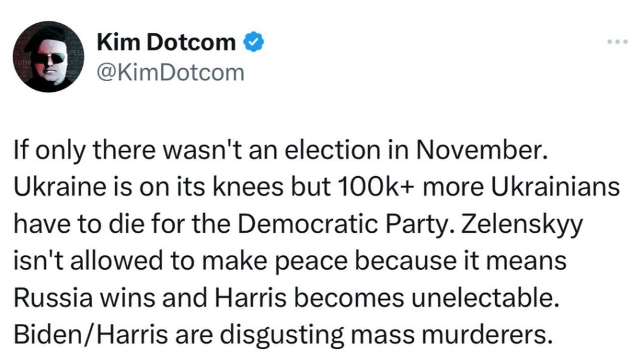Click the @KimDotcom handle
644x361 pixels.
tap(170, 73)
